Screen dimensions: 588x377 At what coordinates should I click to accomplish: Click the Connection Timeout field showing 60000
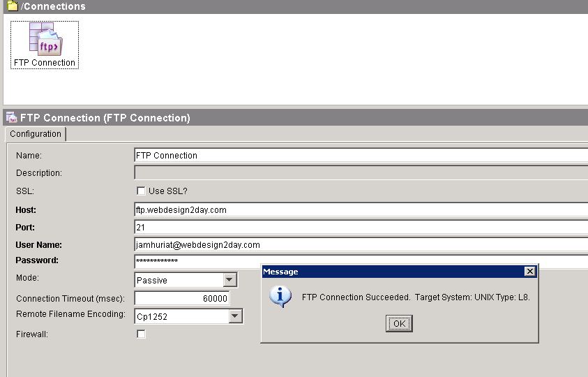coord(182,298)
